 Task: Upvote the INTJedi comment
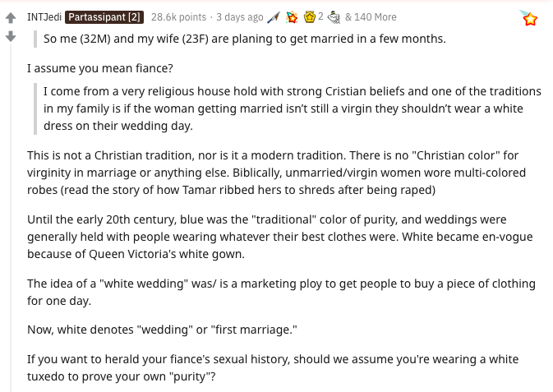pyautogui.click(x=11, y=18)
